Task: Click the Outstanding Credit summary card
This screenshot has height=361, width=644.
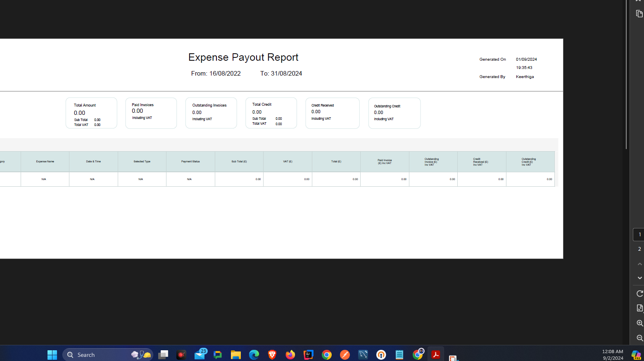Action: pyautogui.click(x=394, y=113)
